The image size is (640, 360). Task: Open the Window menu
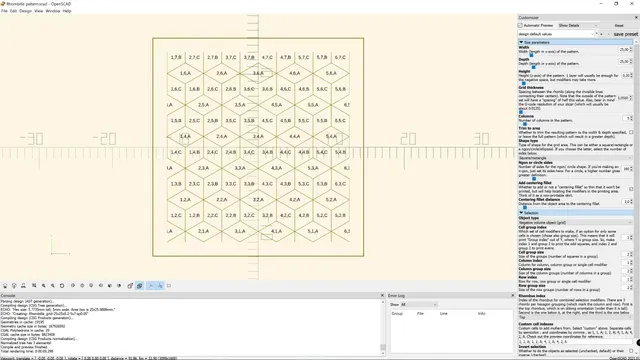[53, 11]
